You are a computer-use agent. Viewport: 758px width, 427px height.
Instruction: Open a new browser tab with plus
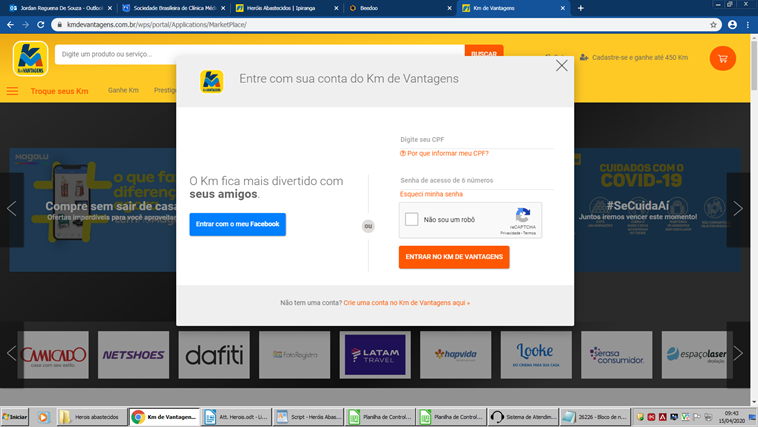(x=581, y=8)
